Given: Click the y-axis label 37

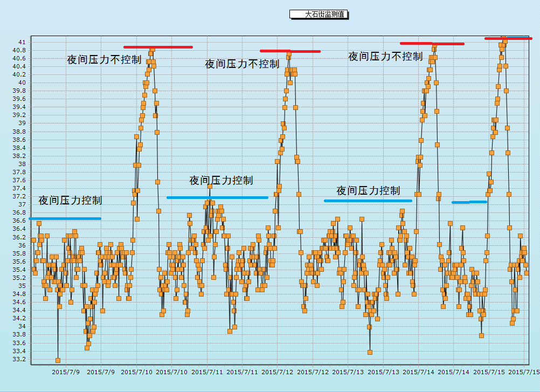Looking at the screenshot, I should (x=22, y=204).
